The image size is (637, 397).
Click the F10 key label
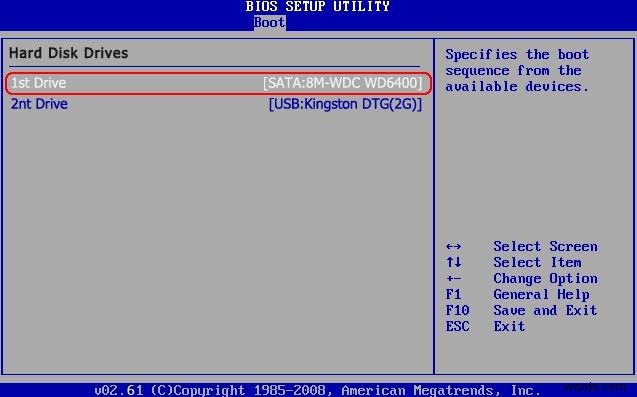tap(457, 310)
